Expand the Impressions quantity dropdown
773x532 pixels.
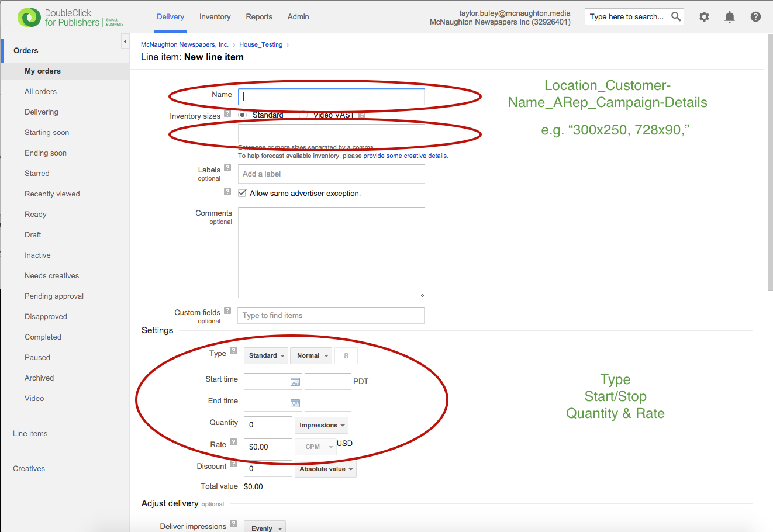pyautogui.click(x=322, y=425)
